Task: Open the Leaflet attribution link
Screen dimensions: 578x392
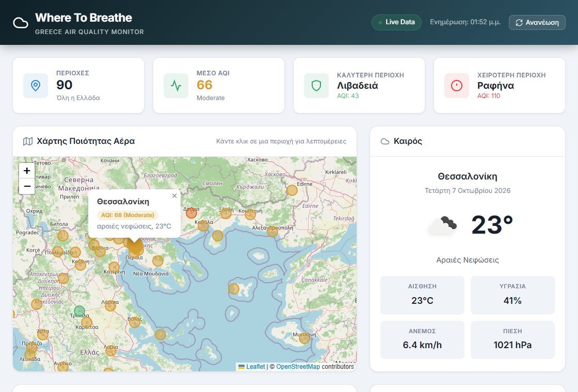Action: tap(252, 367)
